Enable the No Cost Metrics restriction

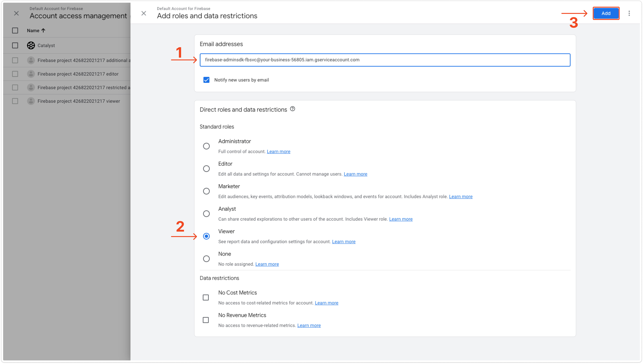pos(206,297)
